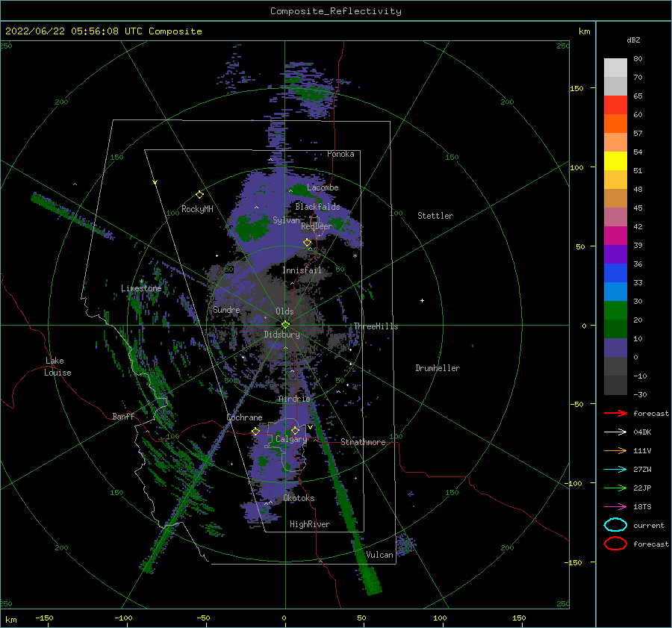
Task: Click the Vulcan town label
Action: click(379, 555)
